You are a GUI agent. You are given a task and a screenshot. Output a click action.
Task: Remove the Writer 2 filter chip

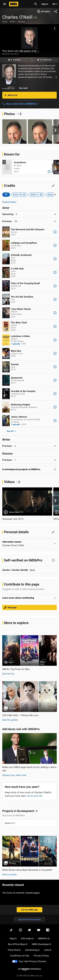pyautogui.click(x=41, y=194)
